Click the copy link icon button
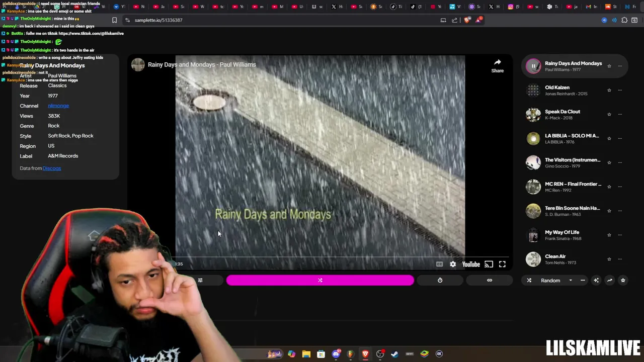644x362 pixels. (x=490, y=281)
